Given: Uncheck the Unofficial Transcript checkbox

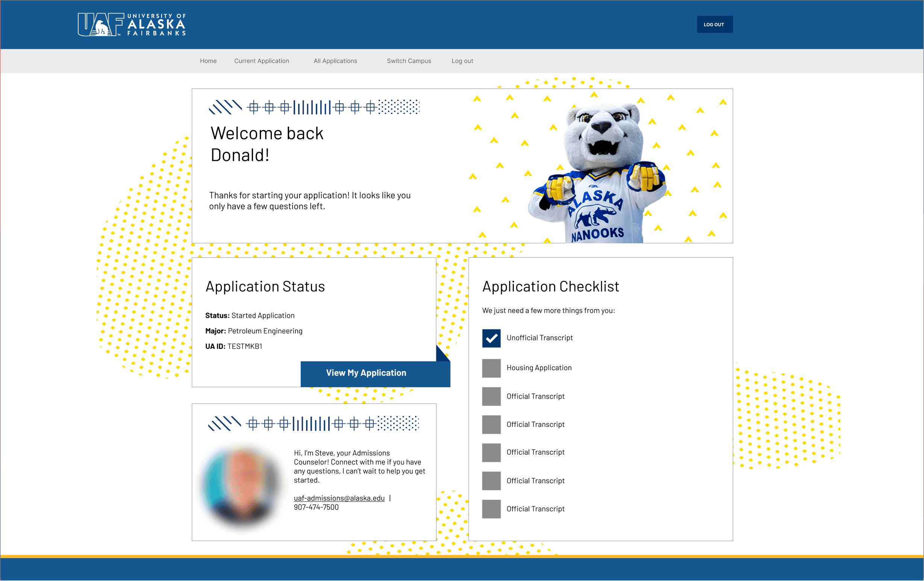Looking at the screenshot, I should (x=491, y=338).
